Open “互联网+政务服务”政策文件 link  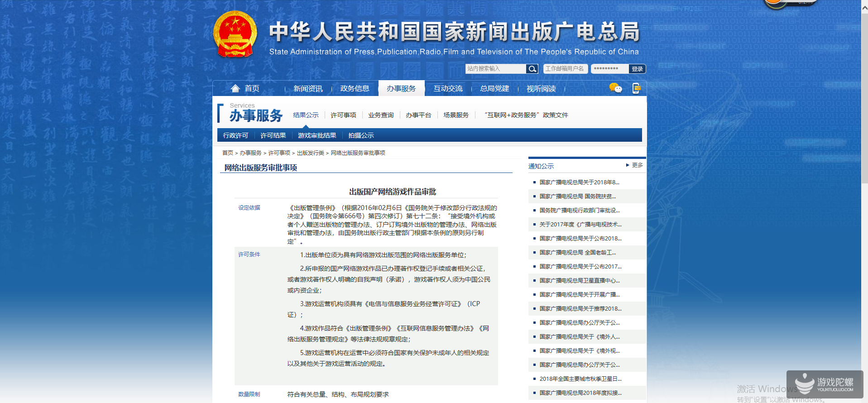(x=526, y=115)
